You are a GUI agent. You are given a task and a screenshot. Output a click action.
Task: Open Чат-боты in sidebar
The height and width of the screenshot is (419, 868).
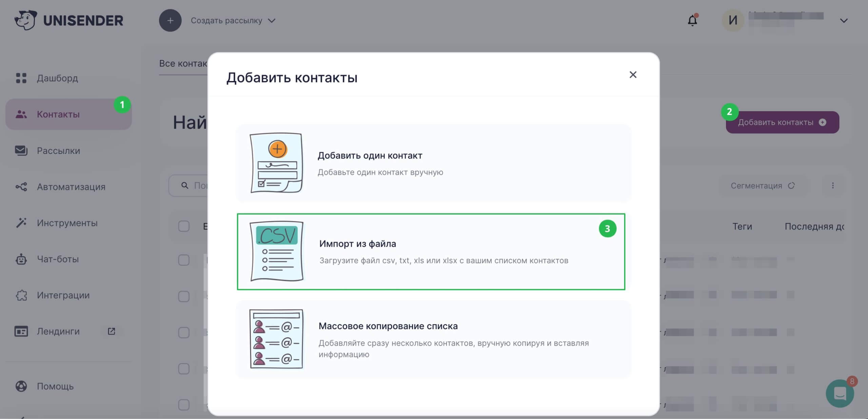click(68, 259)
